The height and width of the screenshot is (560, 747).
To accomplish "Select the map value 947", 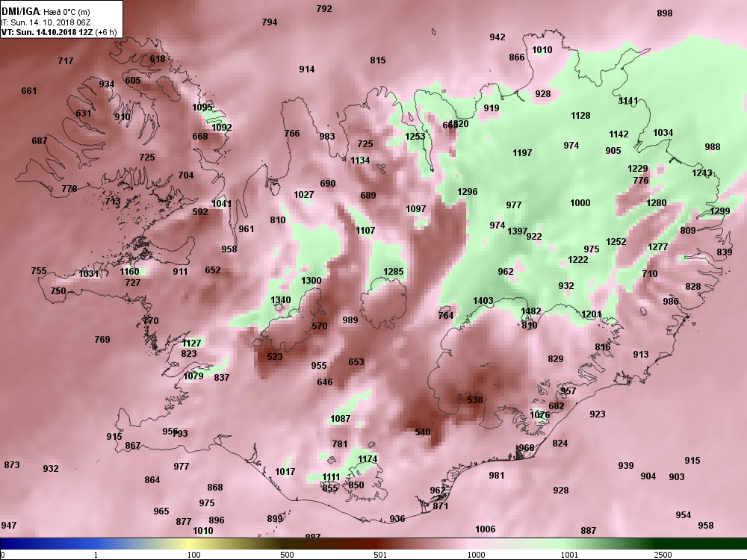I will 9,525.
